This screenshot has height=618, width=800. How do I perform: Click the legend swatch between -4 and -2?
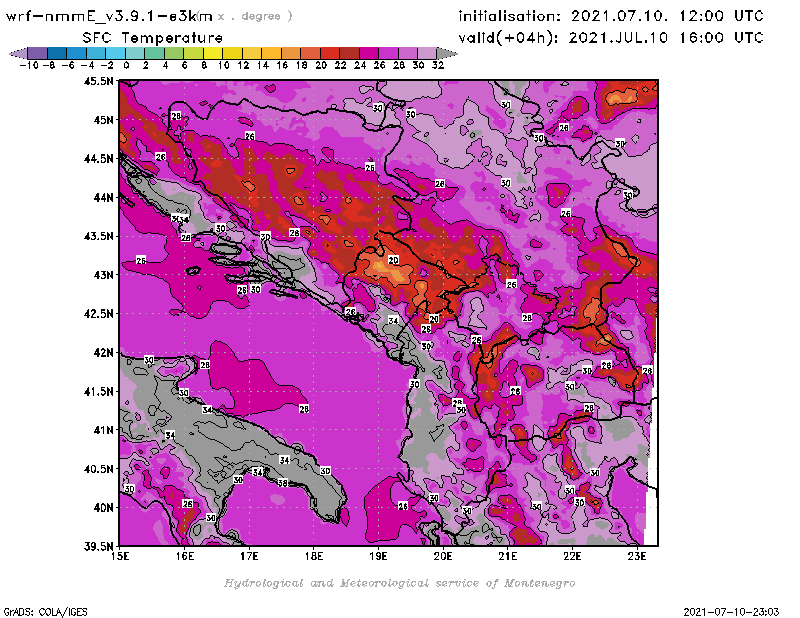96,53
